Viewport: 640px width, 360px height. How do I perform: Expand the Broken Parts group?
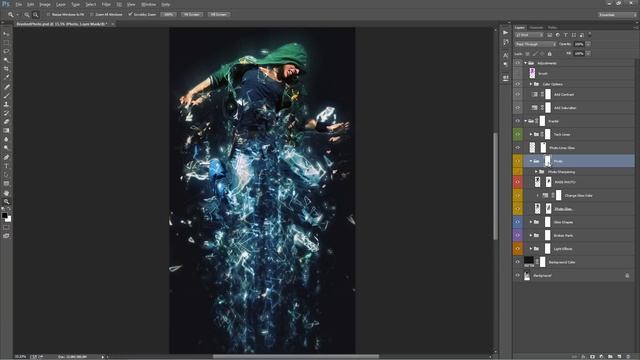[x=531, y=236]
